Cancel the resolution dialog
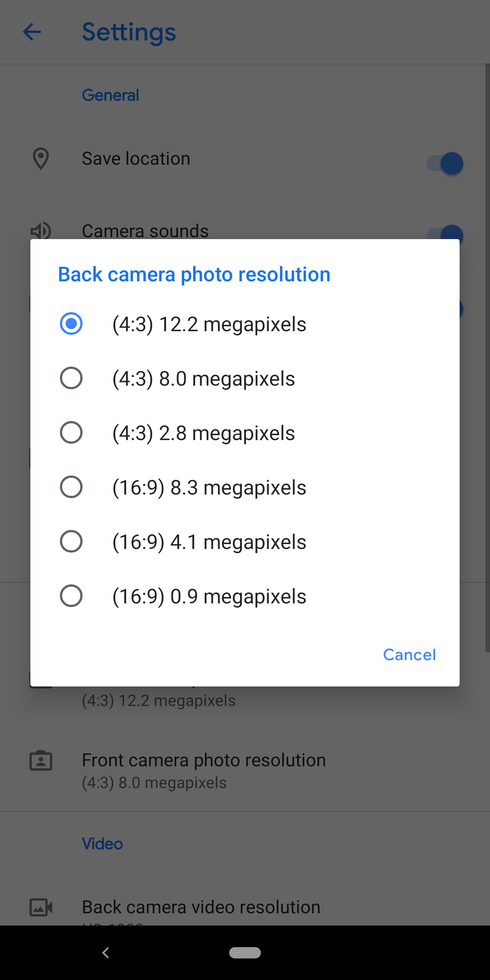 click(x=409, y=655)
